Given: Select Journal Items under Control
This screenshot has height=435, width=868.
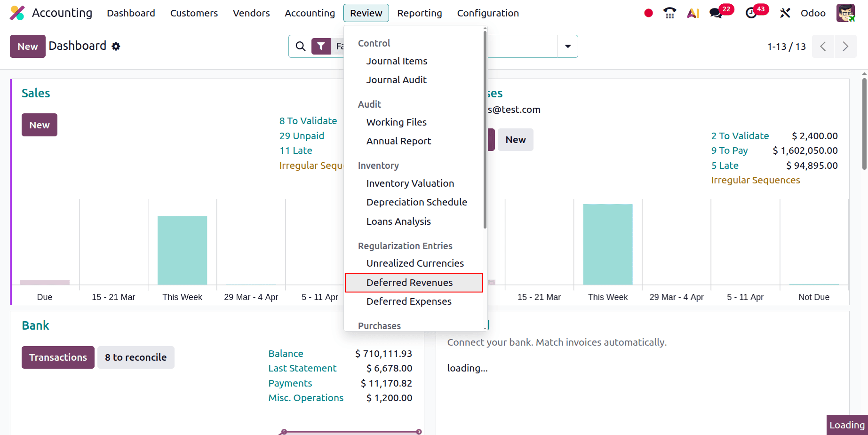Looking at the screenshot, I should (x=397, y=61).
